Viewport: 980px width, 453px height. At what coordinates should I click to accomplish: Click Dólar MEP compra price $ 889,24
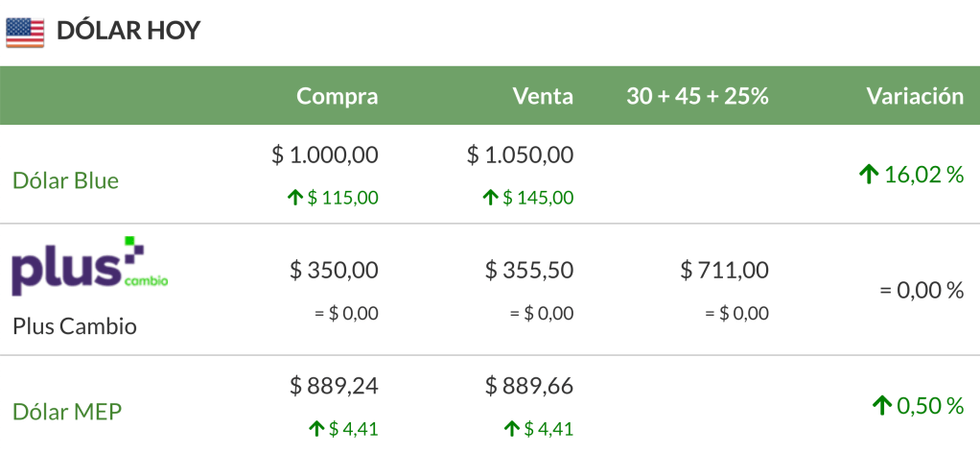point(335,386)
